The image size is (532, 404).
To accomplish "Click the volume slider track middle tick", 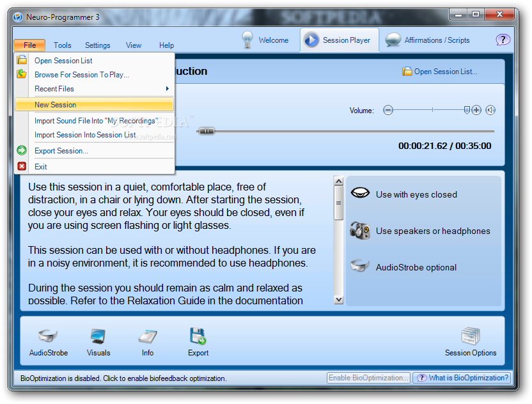I will click(432, 109).
